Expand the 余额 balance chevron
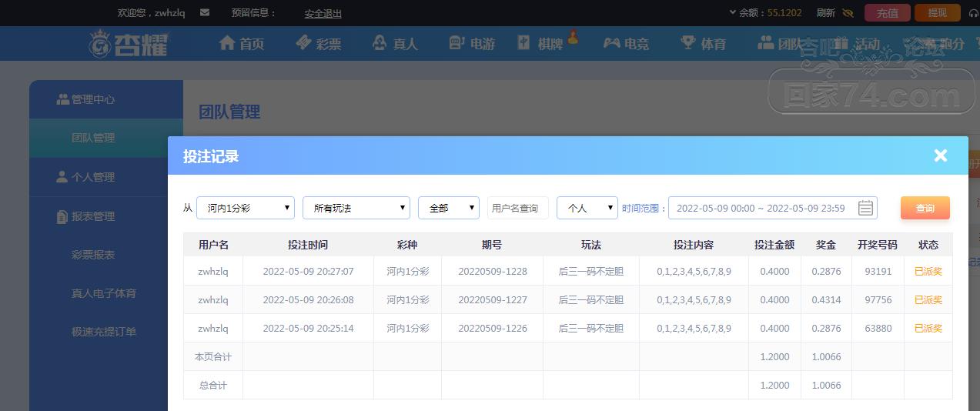Screen dimensions: 980x411 [732, 13]
